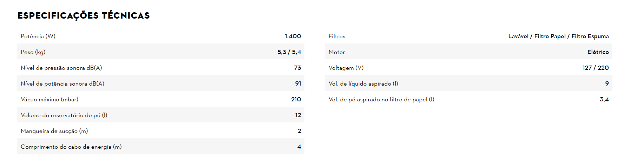The width and height of the screenshot is (644, 168).
Task: Select the 5,3 / 5,4 weight value
Action: point(289,52)
